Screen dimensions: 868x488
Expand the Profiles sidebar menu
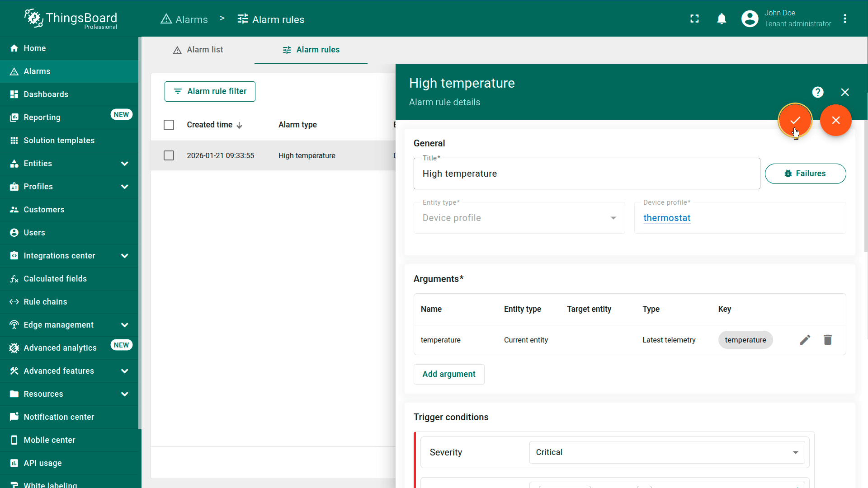[125, 187]
